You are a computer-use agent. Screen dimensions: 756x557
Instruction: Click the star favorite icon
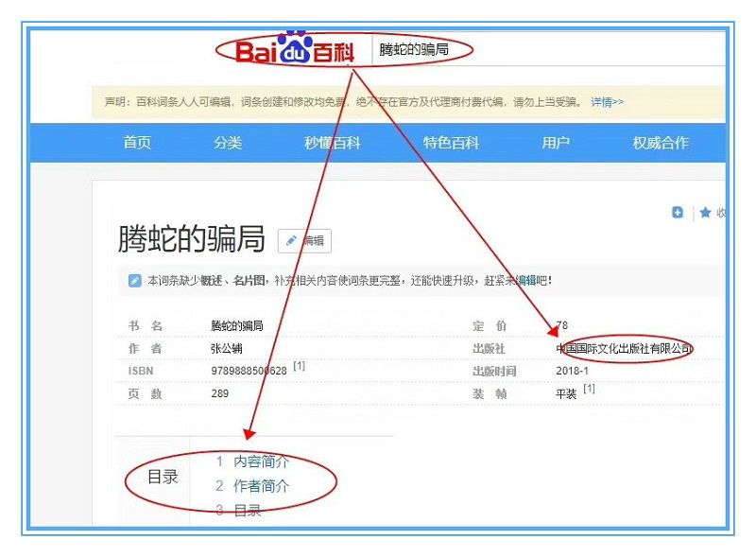[705, 213]
